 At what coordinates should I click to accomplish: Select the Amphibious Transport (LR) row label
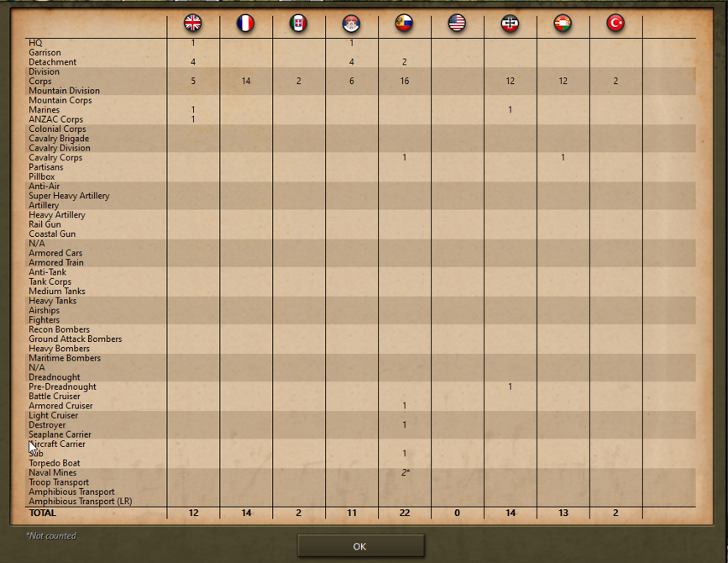coord(81,501)
